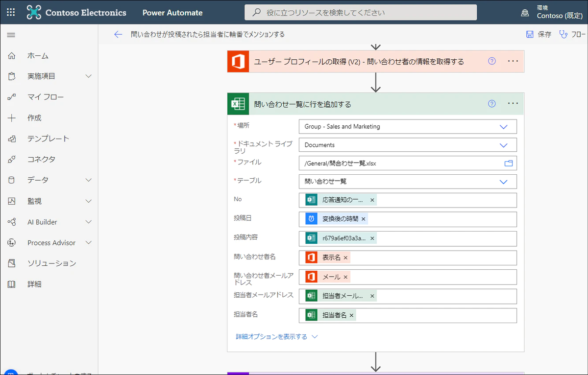Expand the Process Advisor menu chevron
588x375 pixels.
tap(89, 242)
